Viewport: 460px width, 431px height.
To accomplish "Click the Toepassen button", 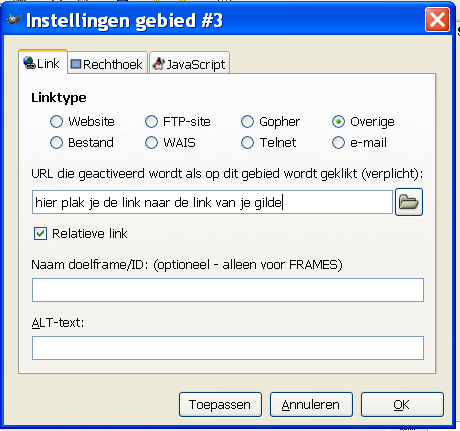I will [x=220, y=404].
